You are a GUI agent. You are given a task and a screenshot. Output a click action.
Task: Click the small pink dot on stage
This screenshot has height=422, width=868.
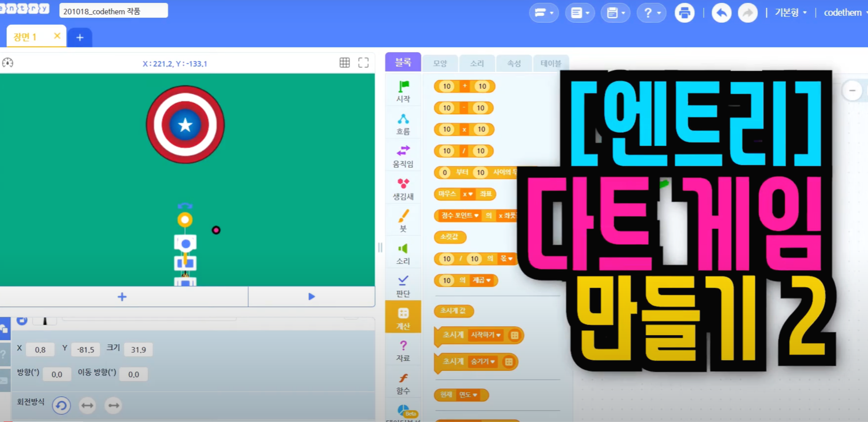216,230
